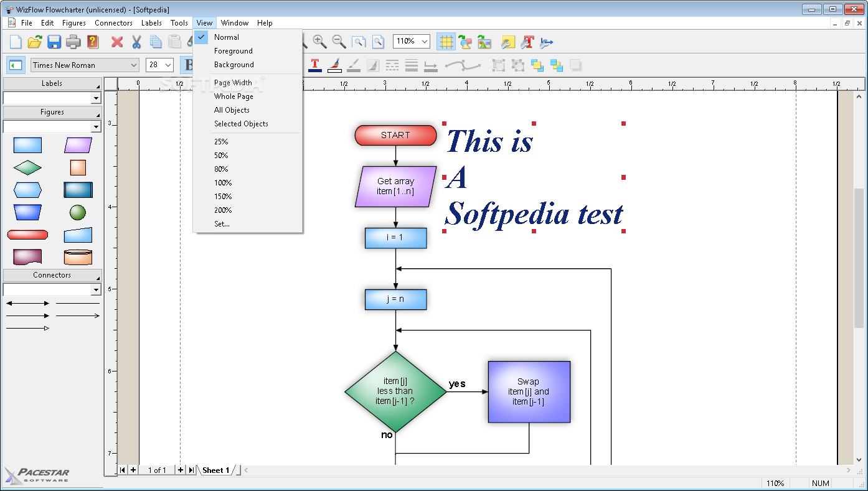Click the bring to front icon

537,65
